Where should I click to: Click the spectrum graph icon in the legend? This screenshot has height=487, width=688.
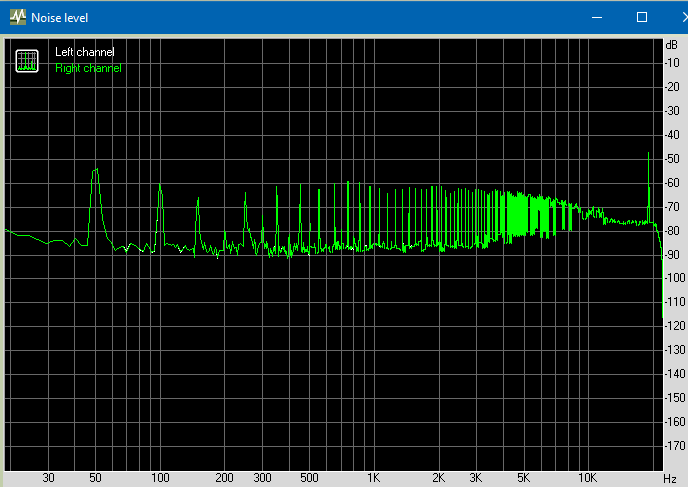point(27,61)
